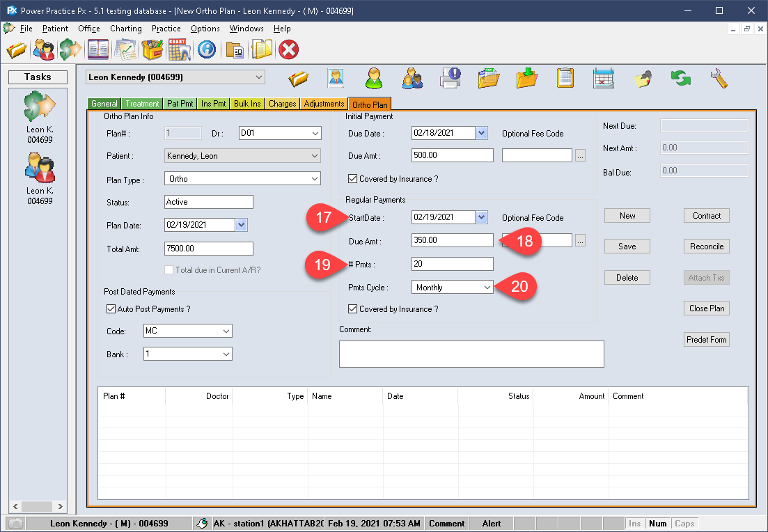The width and height of the screenshot is (768, 532).
Task: Switch to the General tab
Action: (x=104, y=104)
